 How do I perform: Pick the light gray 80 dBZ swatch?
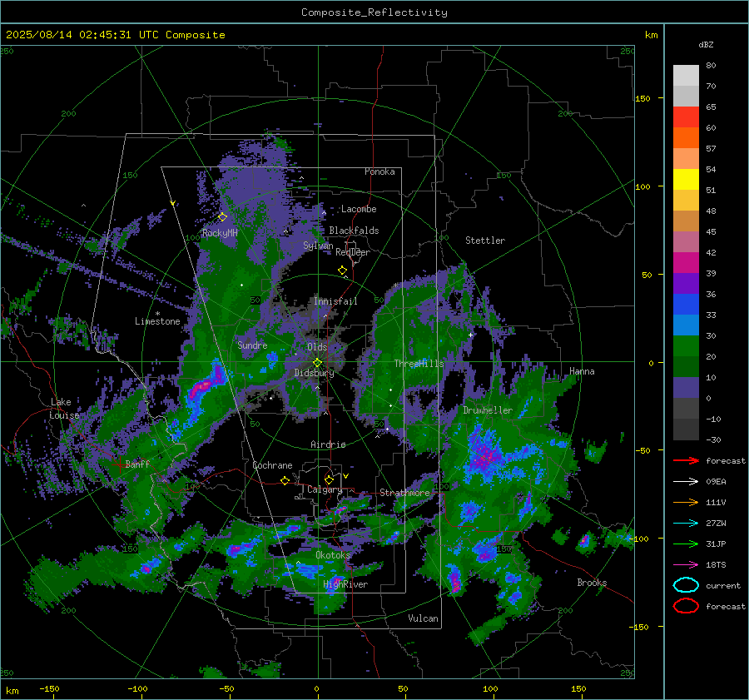point(686,76)
